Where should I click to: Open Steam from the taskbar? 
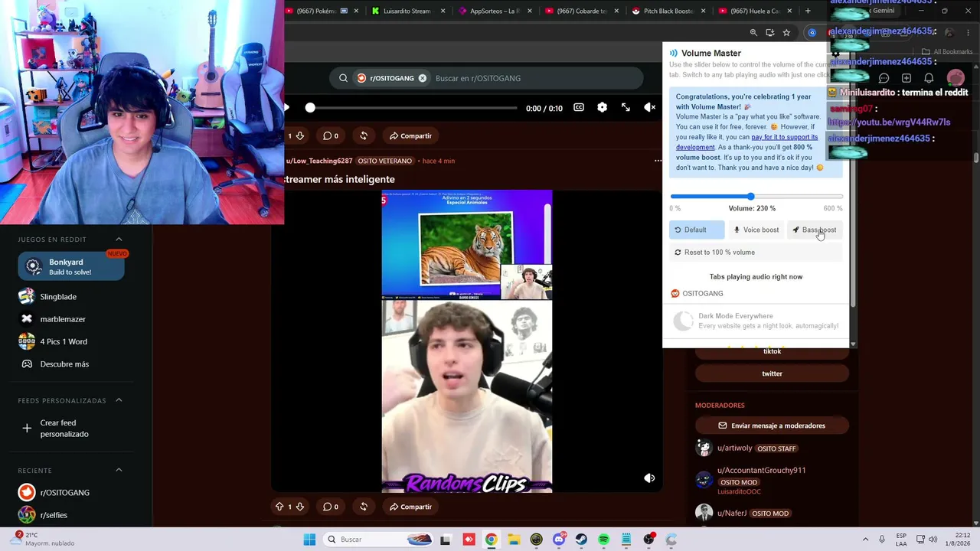(x=581, y=540)
